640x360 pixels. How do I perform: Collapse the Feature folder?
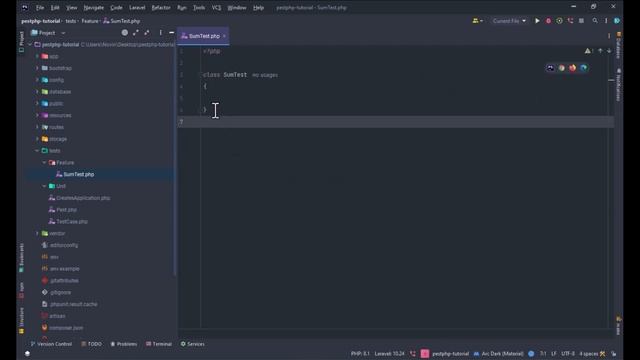pyautogui.click(x=44, y=162)
